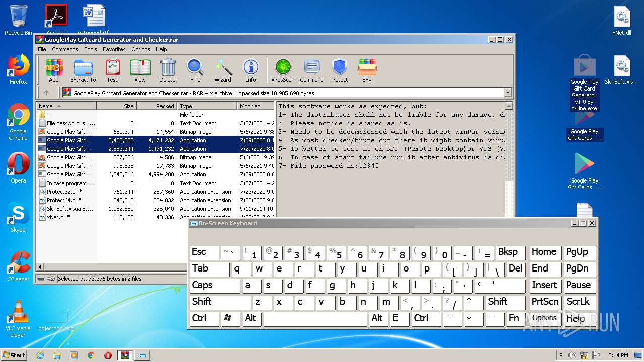This screenshot has width=644, height=362.
Task: Select Protect32.dll file row
Action: (156, 192)
